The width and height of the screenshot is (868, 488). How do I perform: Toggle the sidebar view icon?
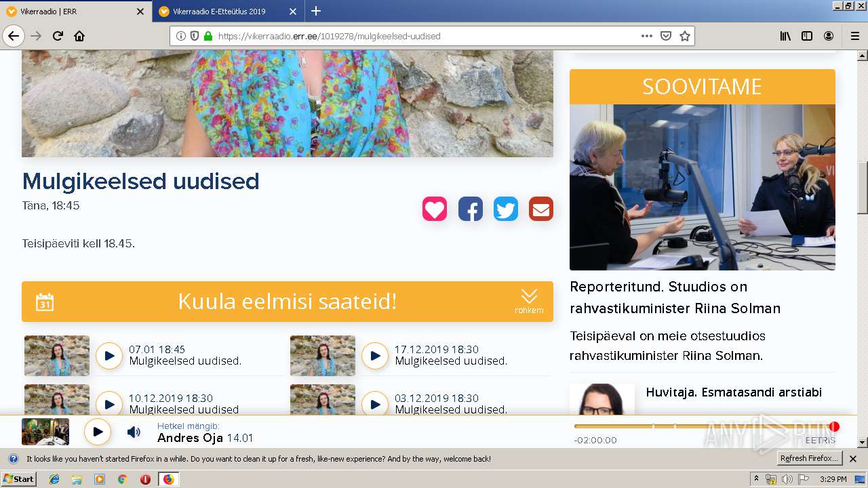[x=807, y=36]
